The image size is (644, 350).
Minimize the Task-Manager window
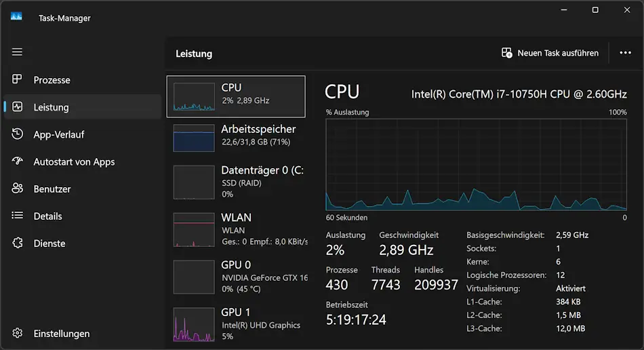point(564,10)
